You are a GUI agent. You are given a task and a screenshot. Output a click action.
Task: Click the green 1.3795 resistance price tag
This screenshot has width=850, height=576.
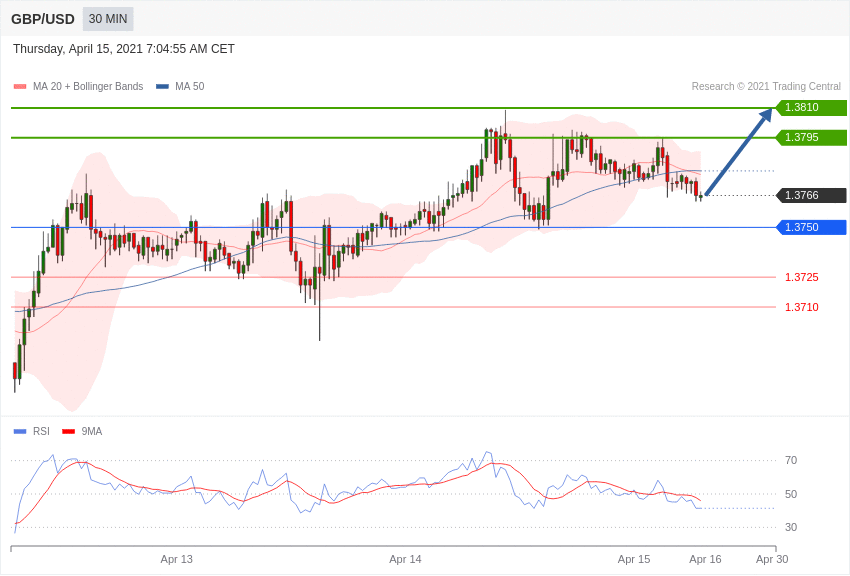[x=811, y=137]
